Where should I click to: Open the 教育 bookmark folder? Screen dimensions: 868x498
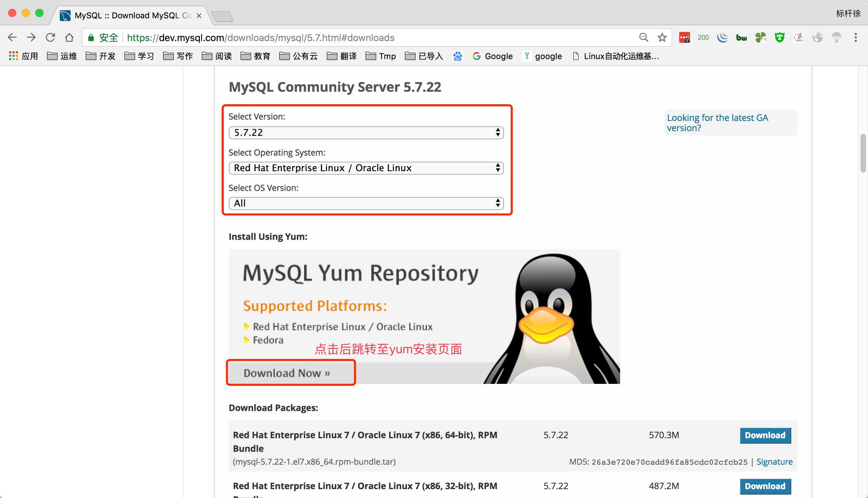click(255, 56)
